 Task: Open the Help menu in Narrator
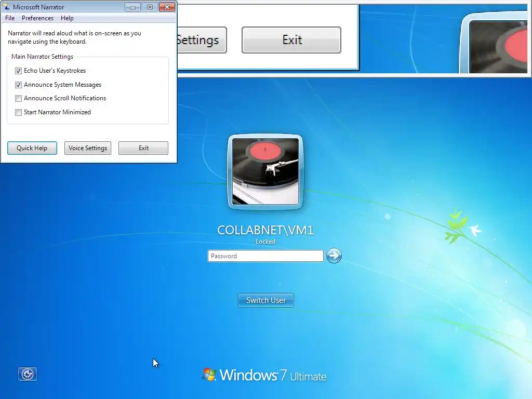67,18
